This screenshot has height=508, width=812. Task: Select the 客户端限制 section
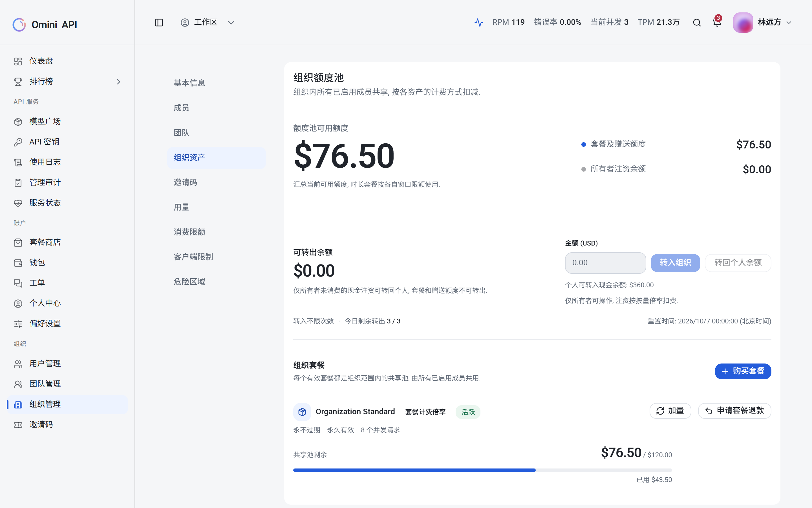(217, 257)
